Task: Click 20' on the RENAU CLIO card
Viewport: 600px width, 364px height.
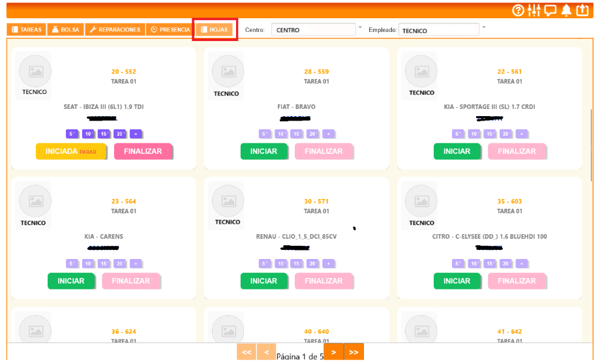Action: pos(312,264)
